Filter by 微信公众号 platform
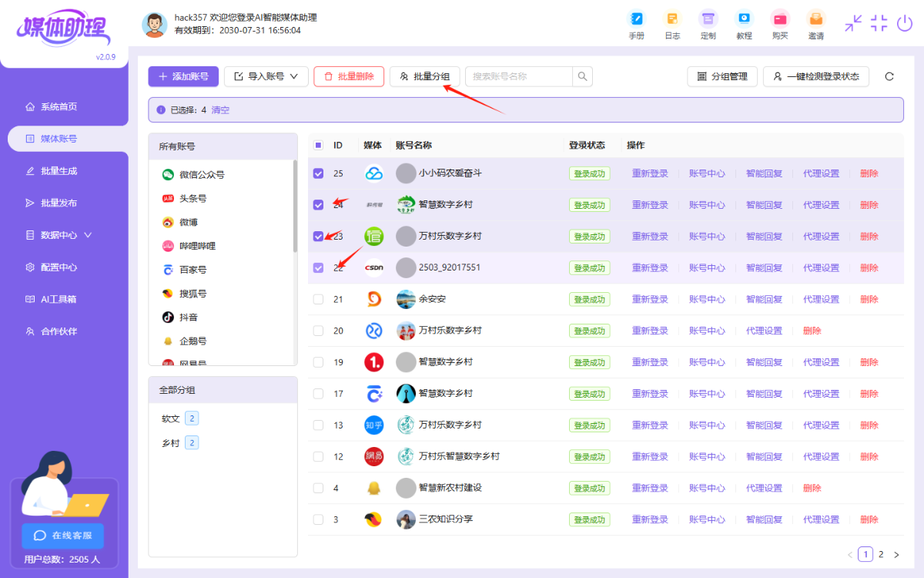924x578 pixels. pyautogui.click(x=193, y=175)
